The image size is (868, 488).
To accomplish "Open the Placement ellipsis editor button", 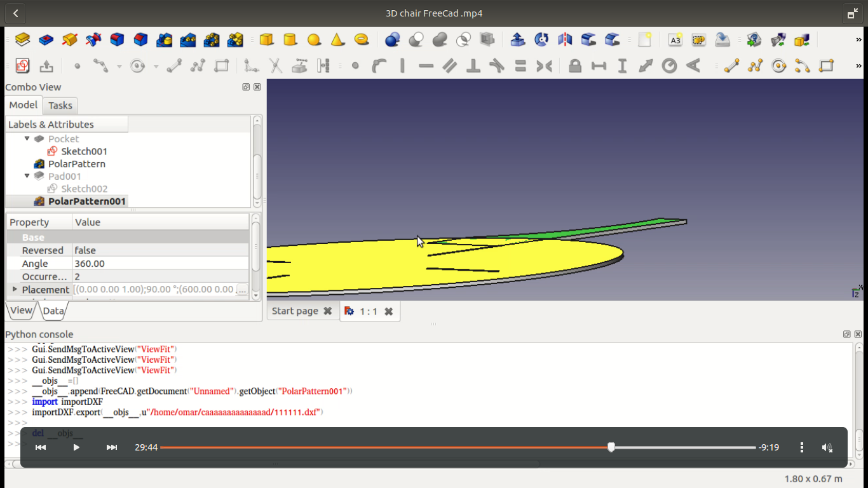I will (242, 290).
